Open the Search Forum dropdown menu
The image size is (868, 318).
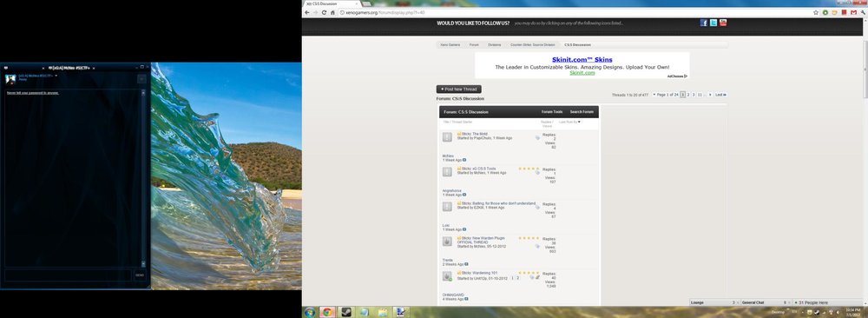pyautogui.click(x=582, y=112)
